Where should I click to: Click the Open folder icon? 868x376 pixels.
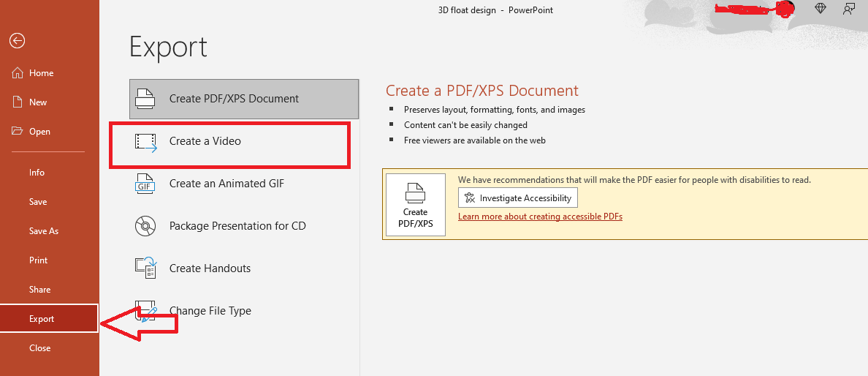point(18,132)
